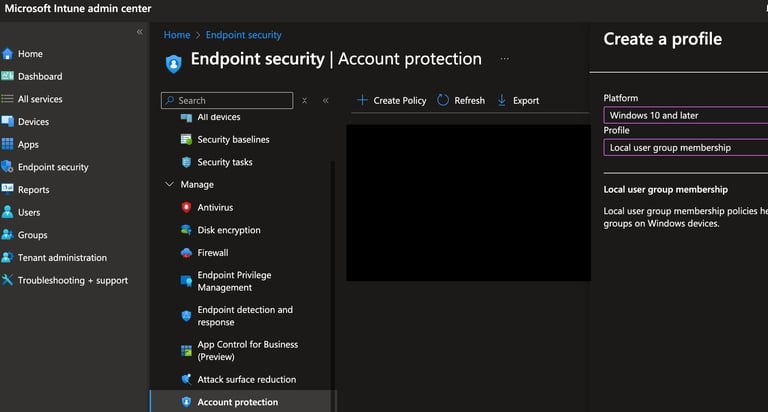
Task: Click the Account protection shield icon in menu
Action: 186,402
